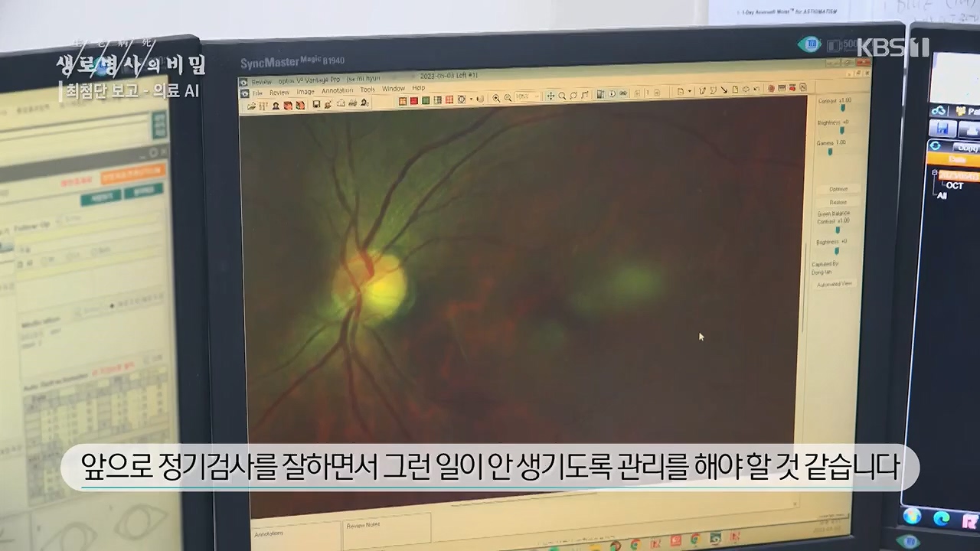Click the red circle icon at toolbar end
The height and width of the screenshot is (551, 980).
771,88
